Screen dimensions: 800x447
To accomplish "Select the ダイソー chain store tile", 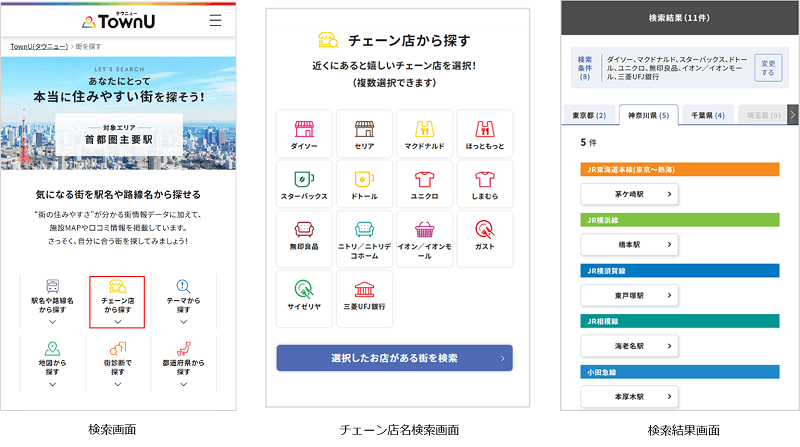I will click(305, 137).
